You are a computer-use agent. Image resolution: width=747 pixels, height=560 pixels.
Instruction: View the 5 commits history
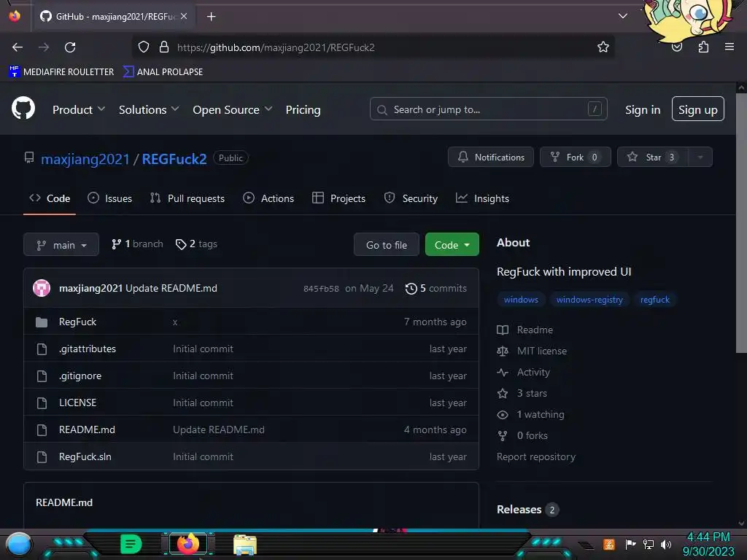tap(436, 289)
